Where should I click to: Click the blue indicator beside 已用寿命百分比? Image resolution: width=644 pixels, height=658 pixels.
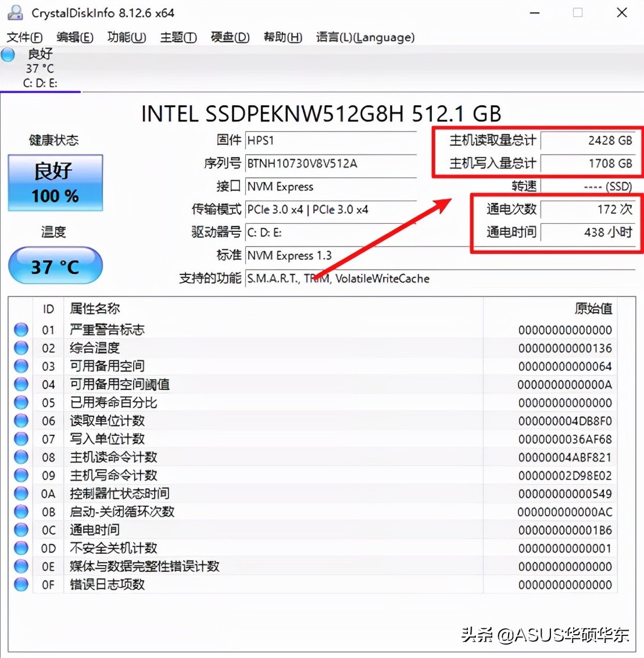20,402
